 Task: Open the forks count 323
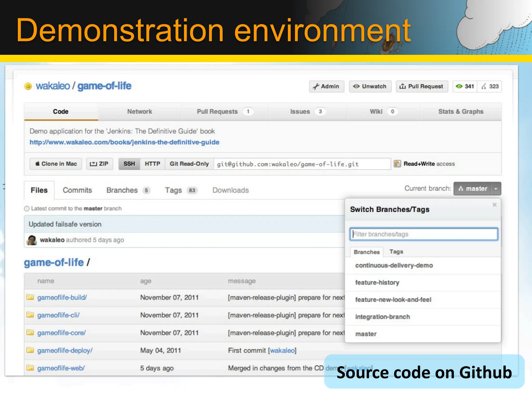click(490, 87)
